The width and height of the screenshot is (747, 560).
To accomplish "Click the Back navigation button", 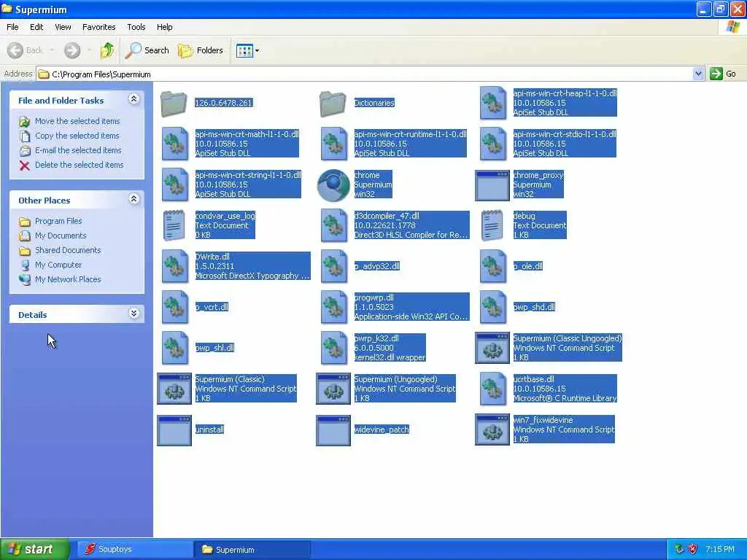I will coord(26,50).
